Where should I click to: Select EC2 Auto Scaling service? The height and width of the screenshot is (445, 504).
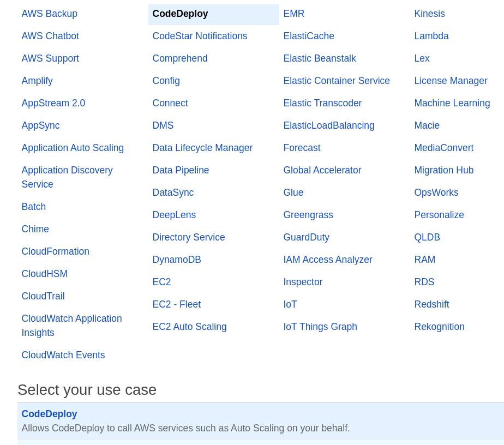coord(189,327)
